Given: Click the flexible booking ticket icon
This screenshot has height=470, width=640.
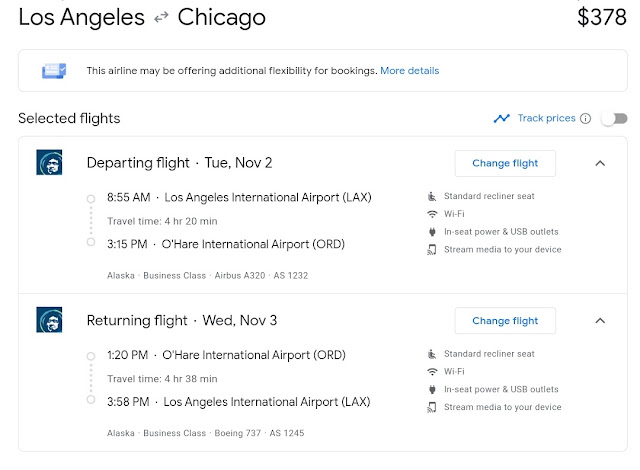Looking at the screenshot, I should tap(54, 71).
